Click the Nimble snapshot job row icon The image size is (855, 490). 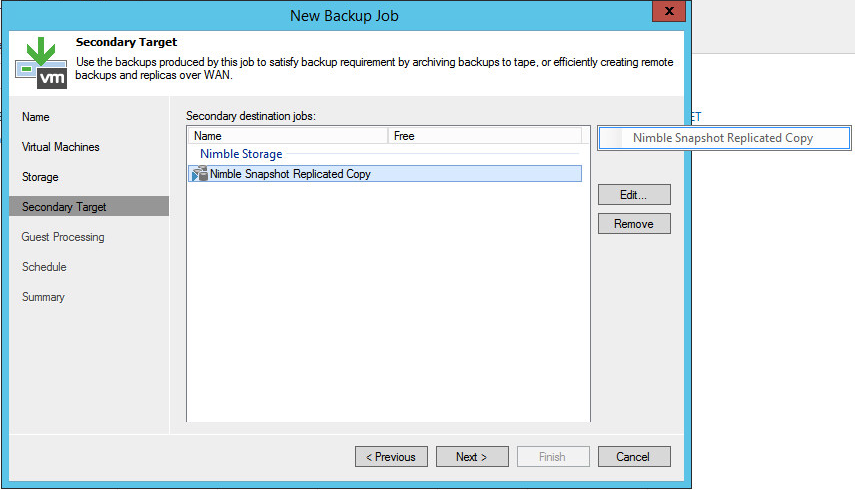pos(200,174)
